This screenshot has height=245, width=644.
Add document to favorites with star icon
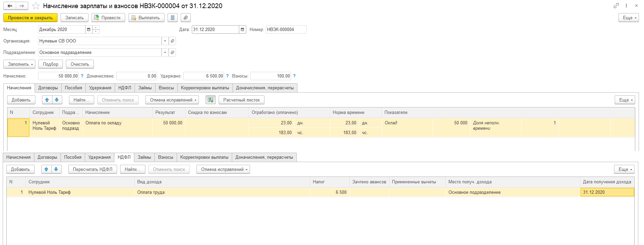coord(36,6)
